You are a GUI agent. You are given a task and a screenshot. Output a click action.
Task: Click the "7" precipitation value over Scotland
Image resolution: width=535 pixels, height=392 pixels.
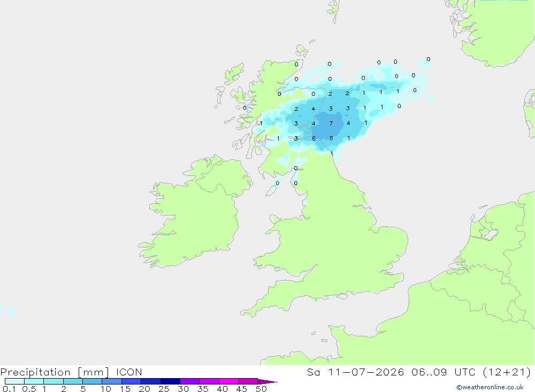pyautogui.click(x=331, y=124)
